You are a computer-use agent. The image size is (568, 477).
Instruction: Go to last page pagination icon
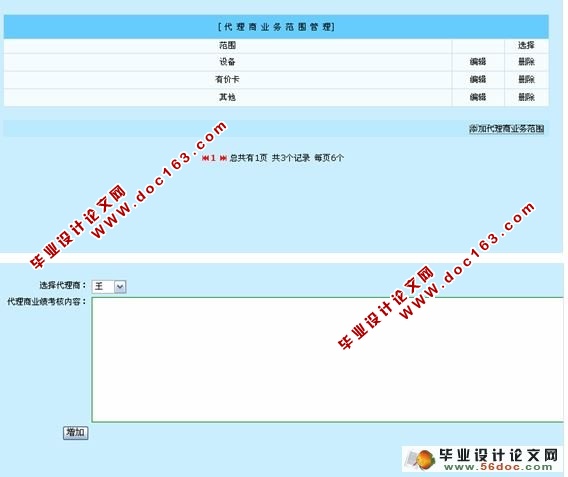[x=223, y=158]
